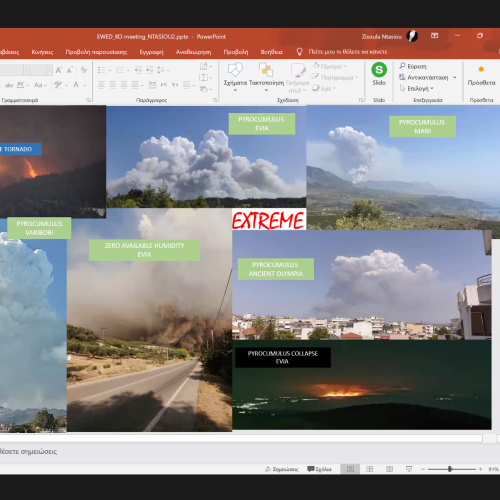Open the Προβολή παρουσίασης tab
Viewport: 500px width, 500px height.
pyautogui.click(x=96, y=52)
